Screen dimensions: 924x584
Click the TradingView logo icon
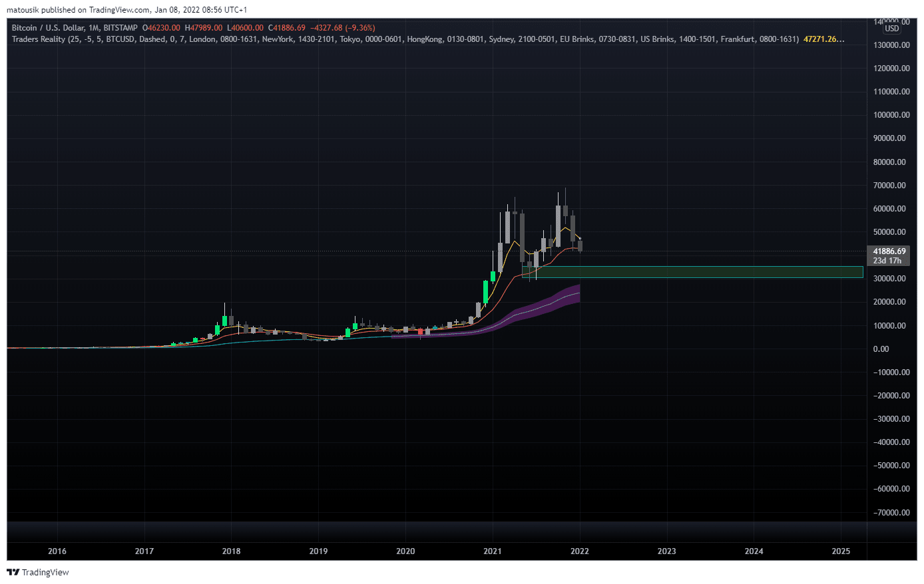tap(13, 573)
